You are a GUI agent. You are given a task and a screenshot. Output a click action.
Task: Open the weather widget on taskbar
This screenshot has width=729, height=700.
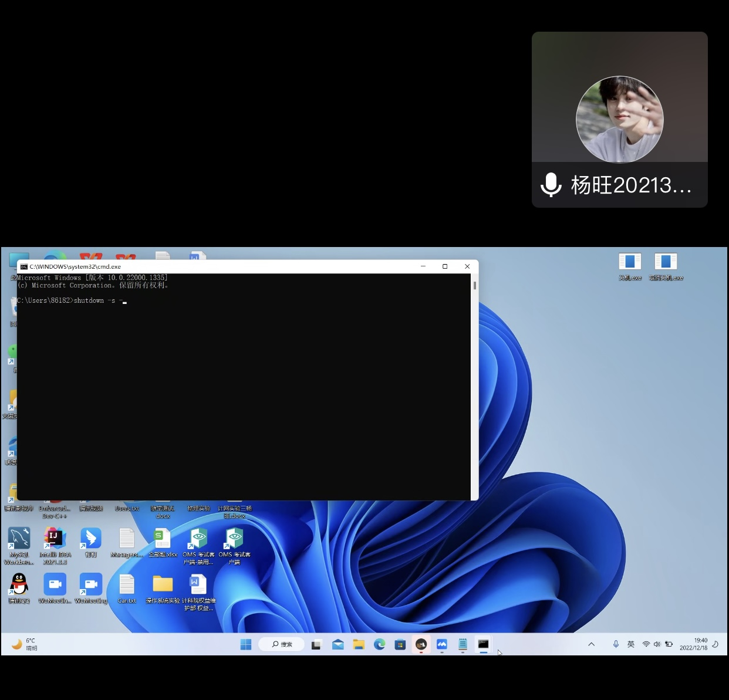[25, 644]
